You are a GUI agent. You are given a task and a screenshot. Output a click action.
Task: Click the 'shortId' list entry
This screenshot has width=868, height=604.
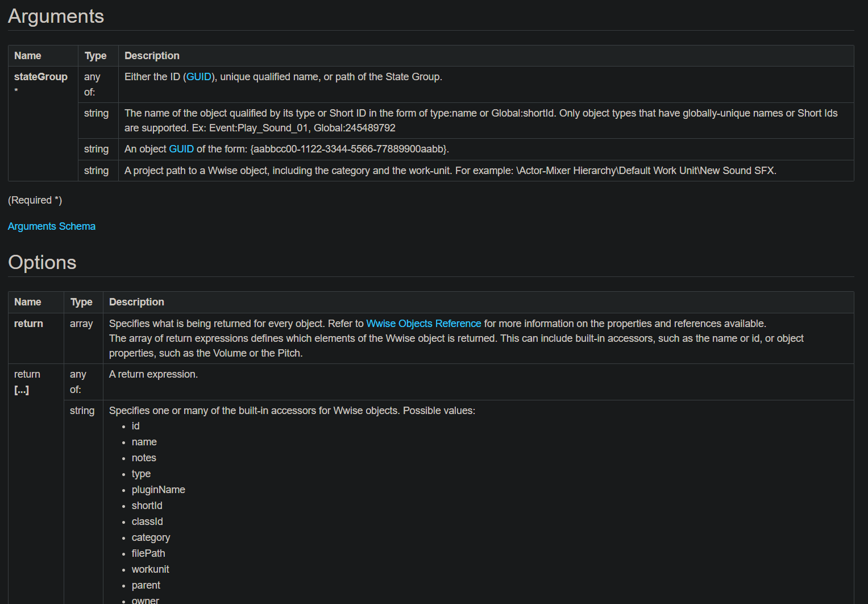147,506
